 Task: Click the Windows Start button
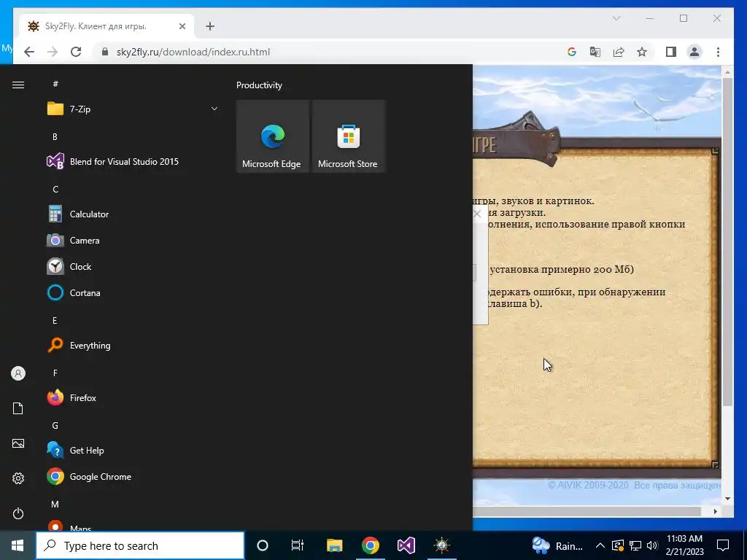pos(18,545)
